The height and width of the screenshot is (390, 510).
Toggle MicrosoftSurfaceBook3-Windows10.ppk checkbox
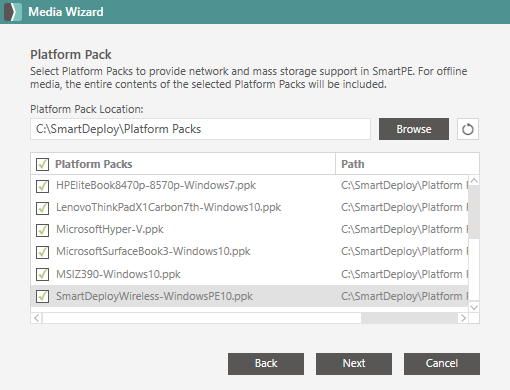tap(42, 252)
